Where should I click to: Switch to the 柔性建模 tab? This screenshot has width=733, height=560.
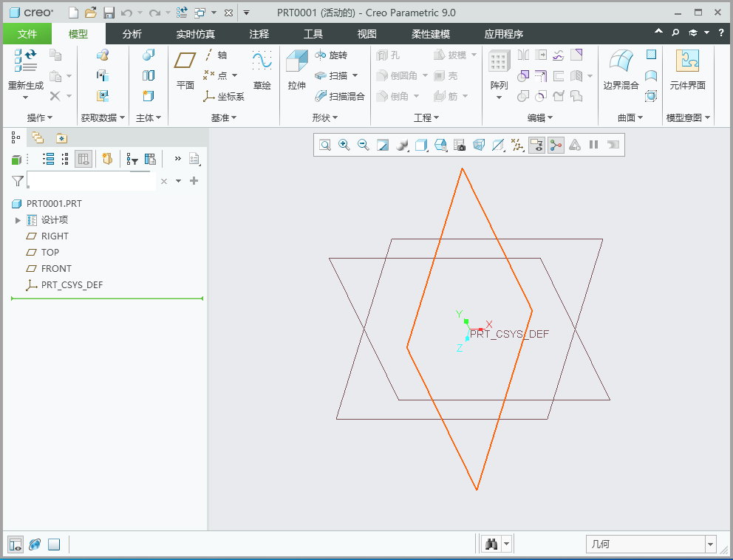[431, 34]
